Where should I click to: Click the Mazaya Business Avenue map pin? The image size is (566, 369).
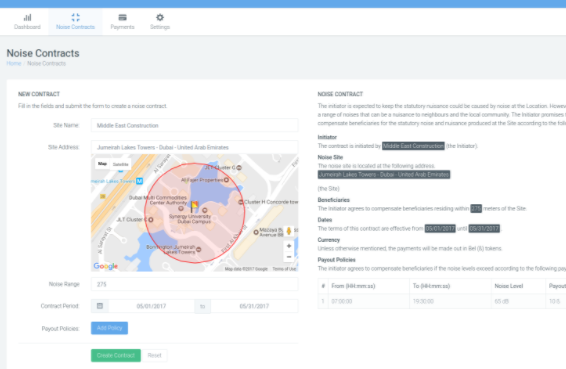click(256, 232)
